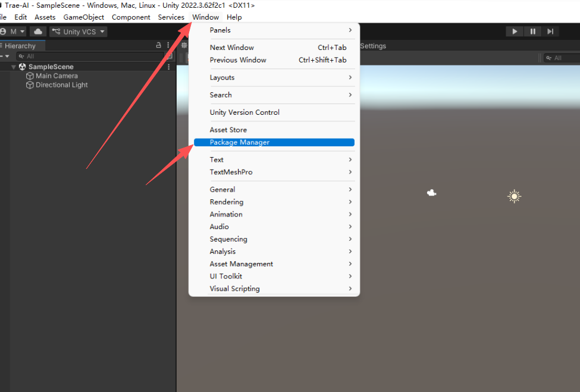
Task: Open the GameObject menu
Action: tap(84, 17)
